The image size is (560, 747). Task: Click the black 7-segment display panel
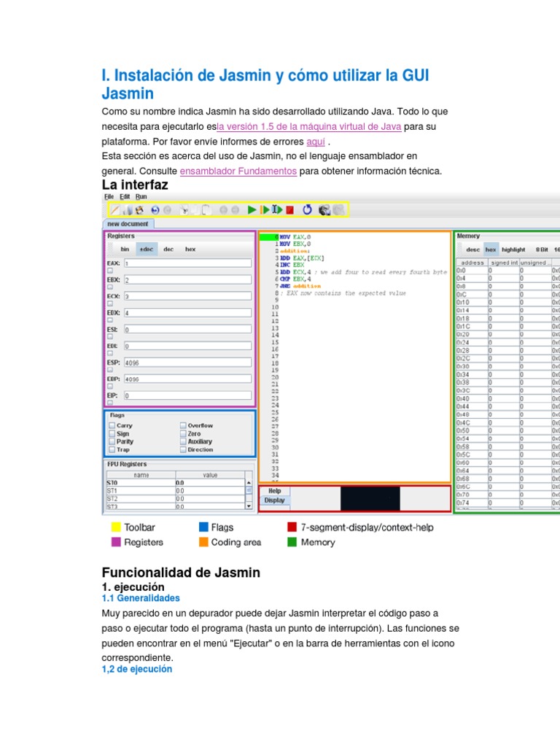coord(370,498)
